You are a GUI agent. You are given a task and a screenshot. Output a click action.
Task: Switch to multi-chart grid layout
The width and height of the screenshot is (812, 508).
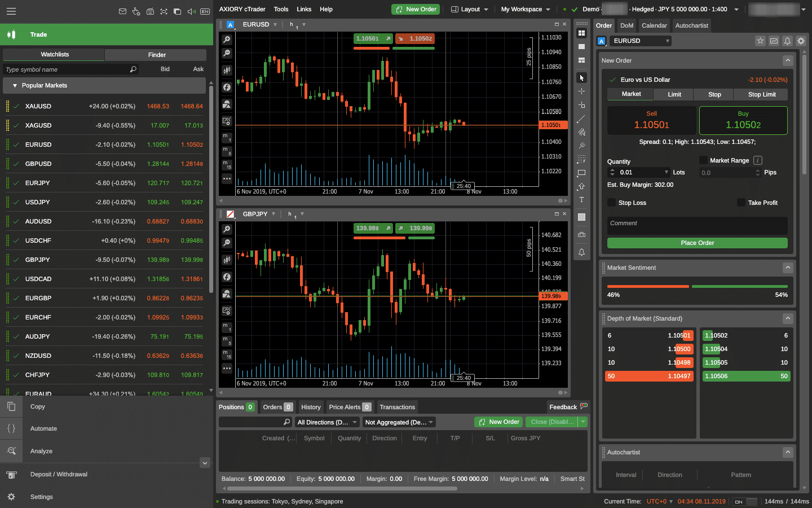(581, 33)
